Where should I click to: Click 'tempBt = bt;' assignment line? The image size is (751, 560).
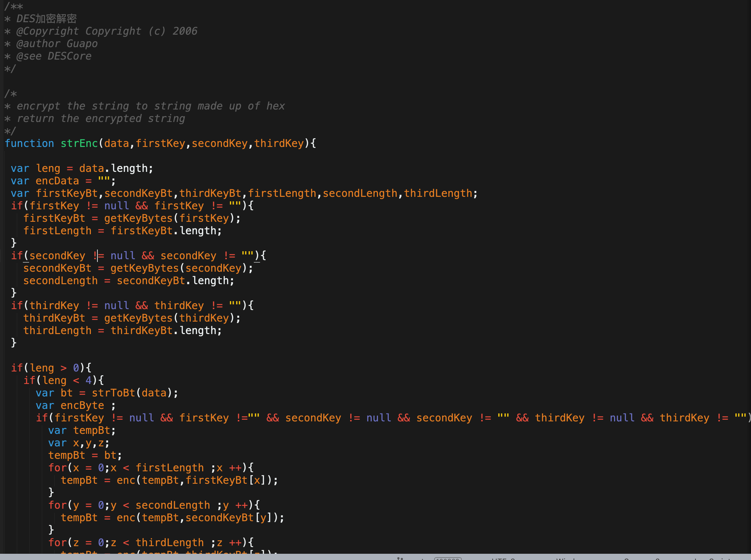[x=85, y=455]
